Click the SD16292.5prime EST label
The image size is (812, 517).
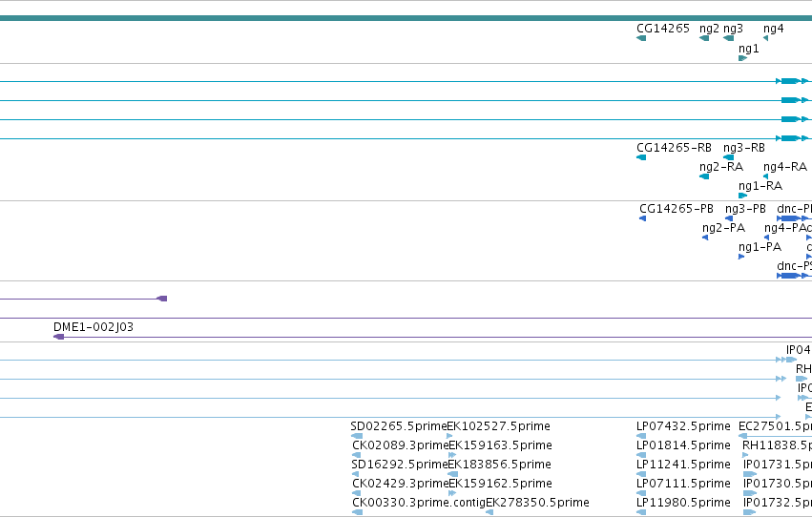pyautogui.click(x=399, y=465)
